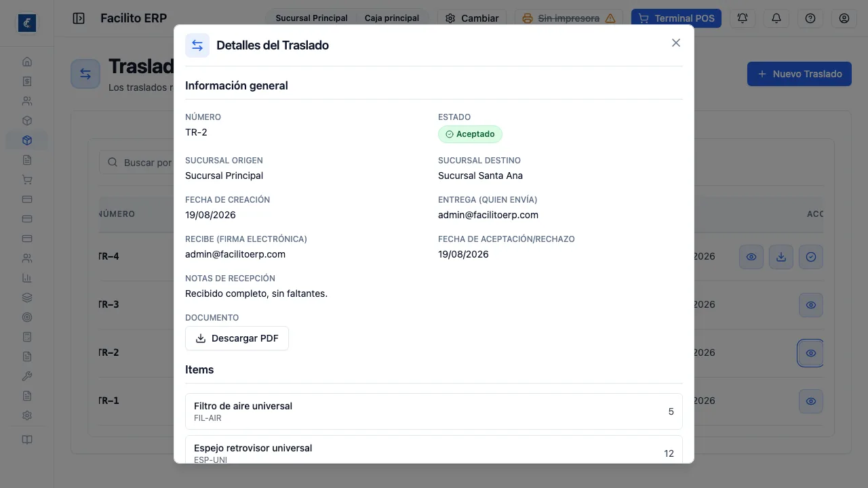
Task: Click the transfer arrows icon in dialog header
Action: pyautogui.click(x=197, y=45)
